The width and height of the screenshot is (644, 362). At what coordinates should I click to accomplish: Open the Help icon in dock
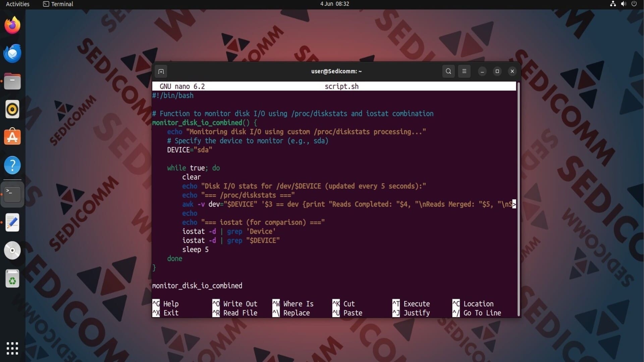click(12, 165)
